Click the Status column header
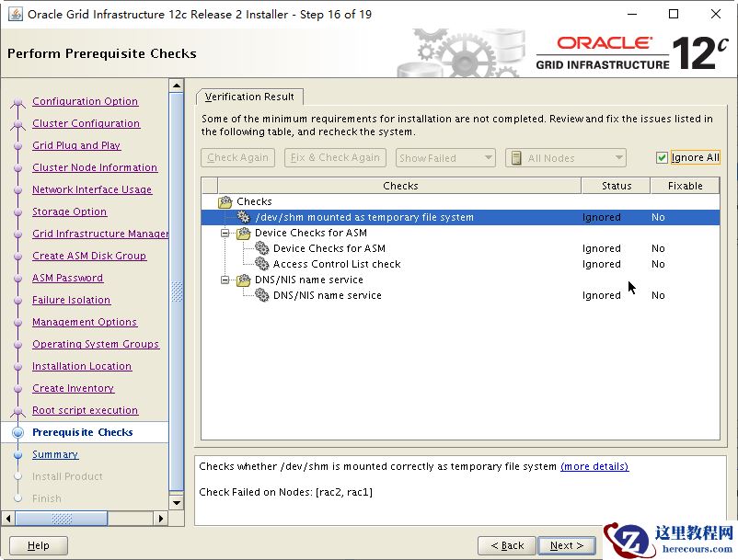The image size is (738, 560). pyautogui.click(x=617, y=186)
